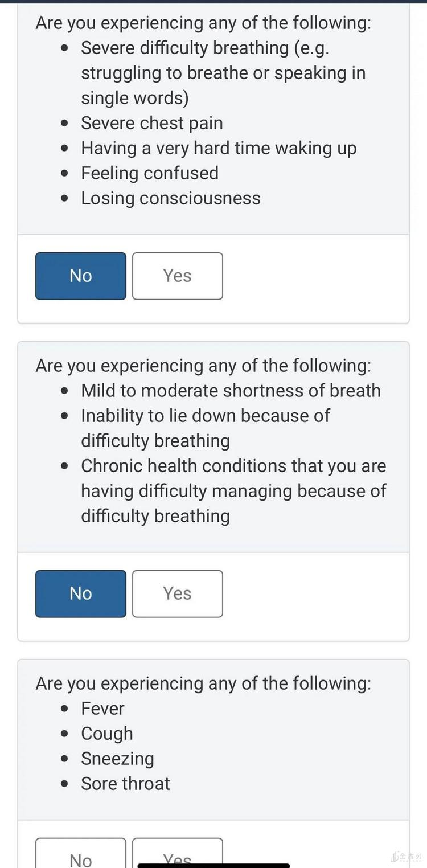
Task: Click the "Feeling confused" list item
Action: pyautogui.click(x=149, y=173)
